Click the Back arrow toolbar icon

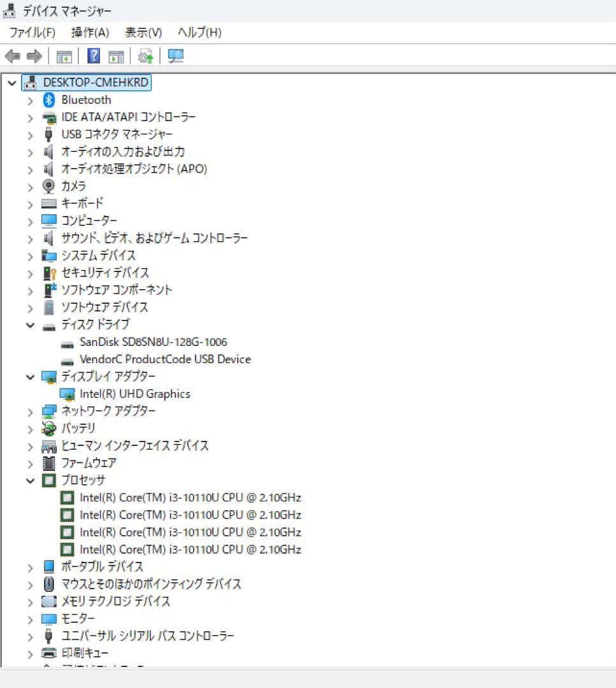(x=12, y=56)
